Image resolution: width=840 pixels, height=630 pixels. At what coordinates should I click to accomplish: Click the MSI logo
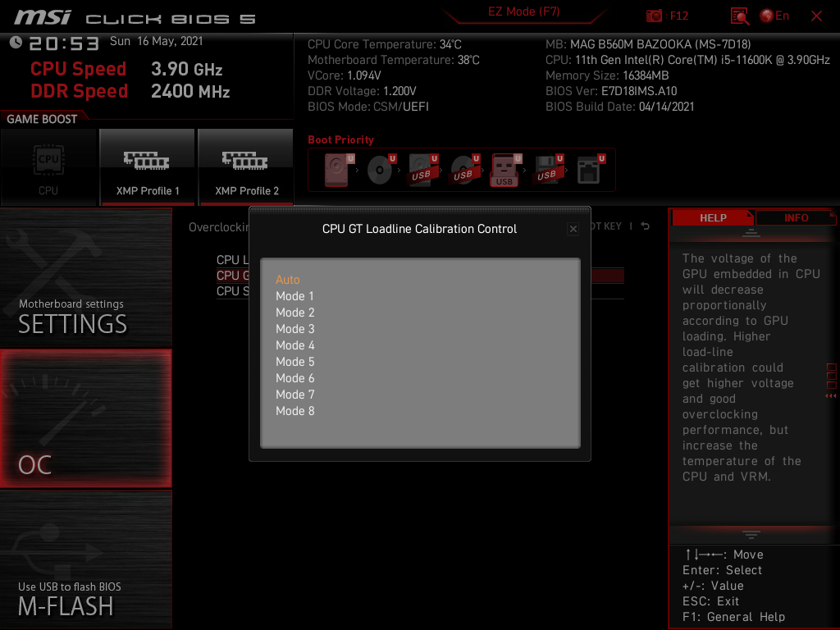pyautogui.click(x=43, y=17)
